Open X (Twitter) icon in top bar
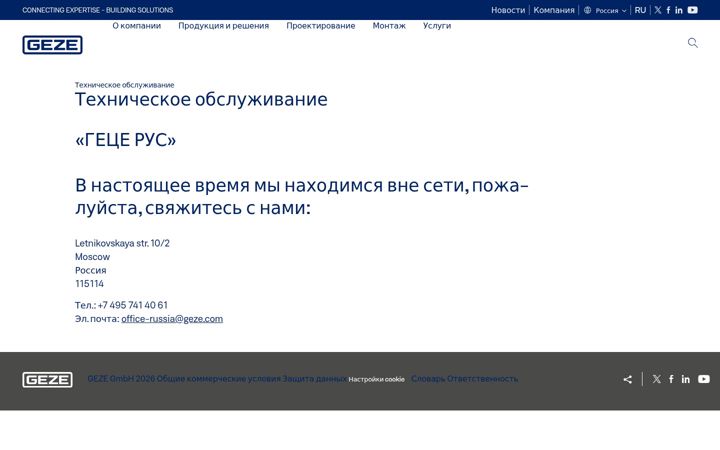 click(x=658, y=10)
